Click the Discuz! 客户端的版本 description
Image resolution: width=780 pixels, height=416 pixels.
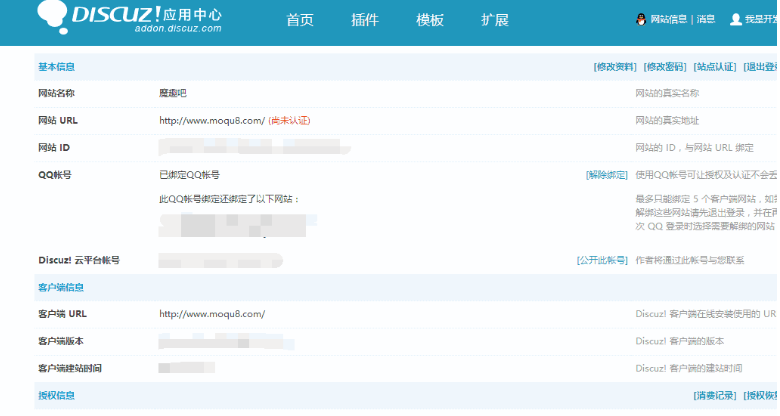pyautogui.click(x=680, y=341)
